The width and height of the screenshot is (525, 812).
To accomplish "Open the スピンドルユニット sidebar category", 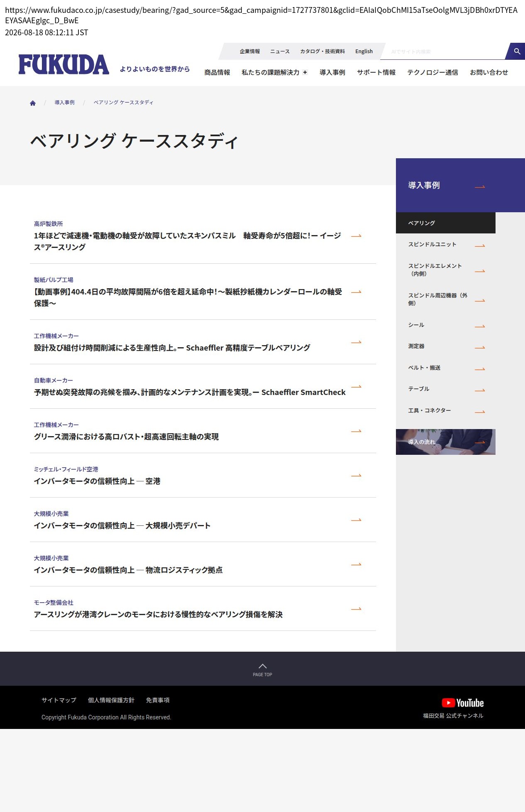I will (x=432, y=244).
